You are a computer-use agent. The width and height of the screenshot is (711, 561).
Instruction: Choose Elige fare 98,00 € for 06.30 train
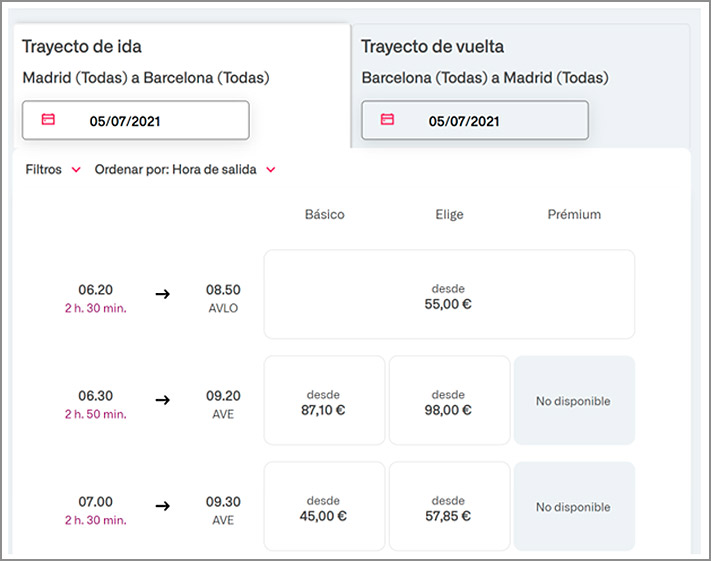pos(448,401)
